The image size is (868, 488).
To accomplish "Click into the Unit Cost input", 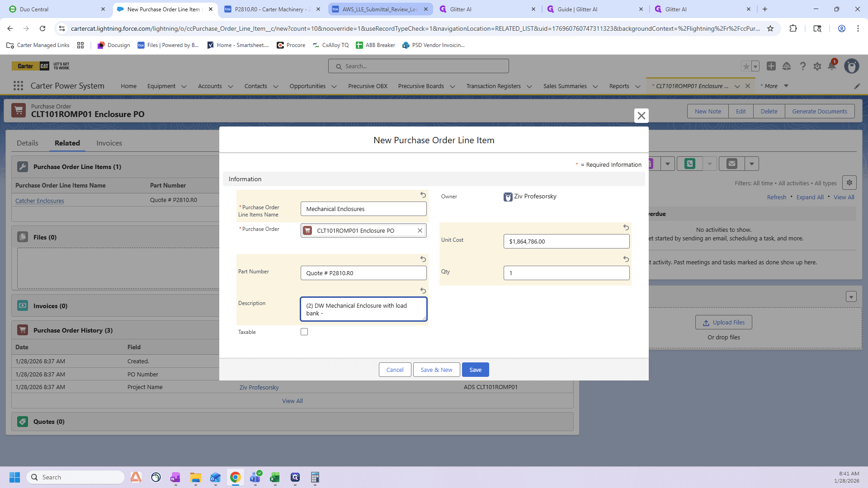I will pos(566,241).
